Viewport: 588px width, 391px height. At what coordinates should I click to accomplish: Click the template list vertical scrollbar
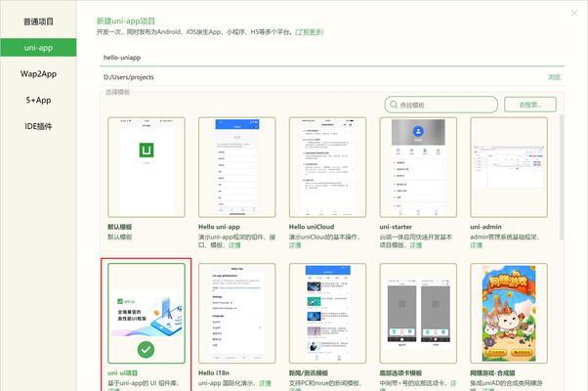562,177
